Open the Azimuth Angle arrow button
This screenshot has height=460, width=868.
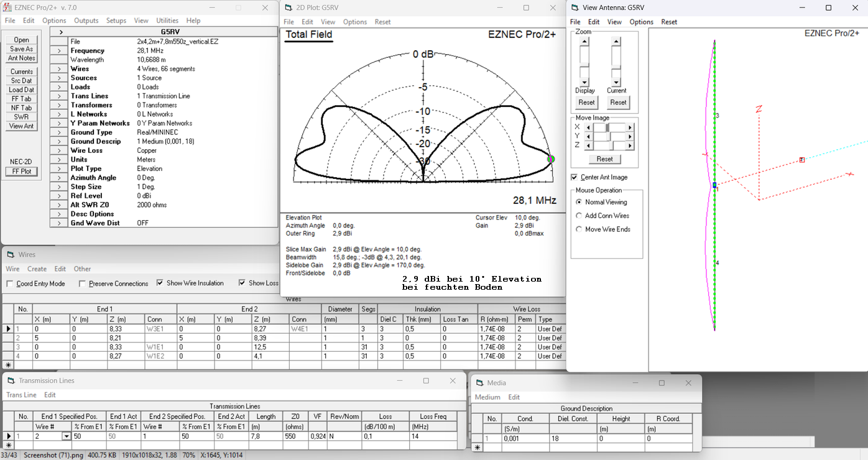pos(59,178)
